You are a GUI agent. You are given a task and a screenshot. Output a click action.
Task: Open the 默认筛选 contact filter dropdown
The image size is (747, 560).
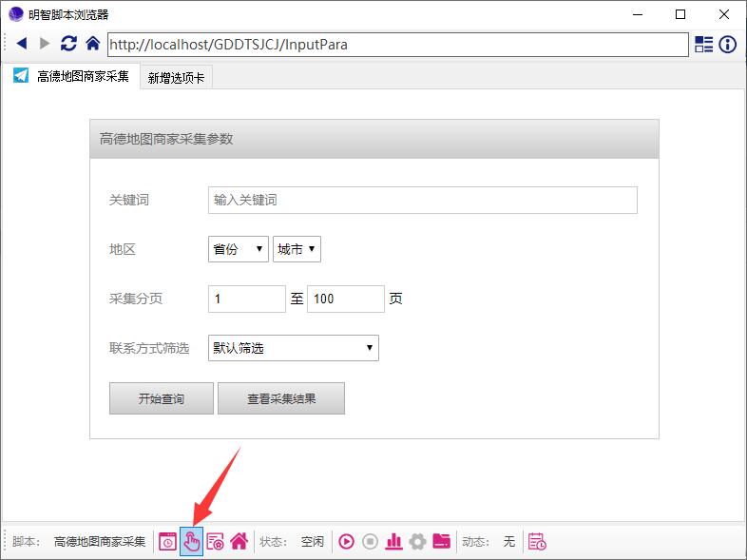pos(294,348)
